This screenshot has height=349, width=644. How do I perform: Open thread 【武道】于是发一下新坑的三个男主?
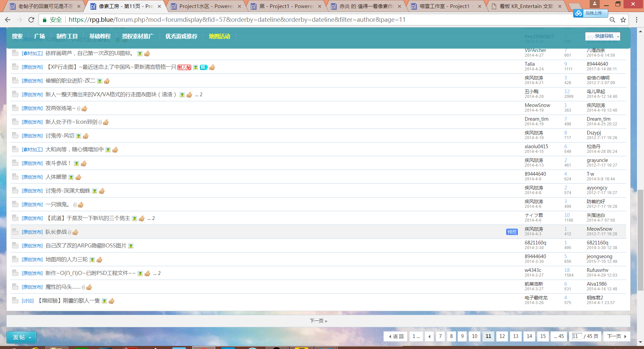point(88,218)
